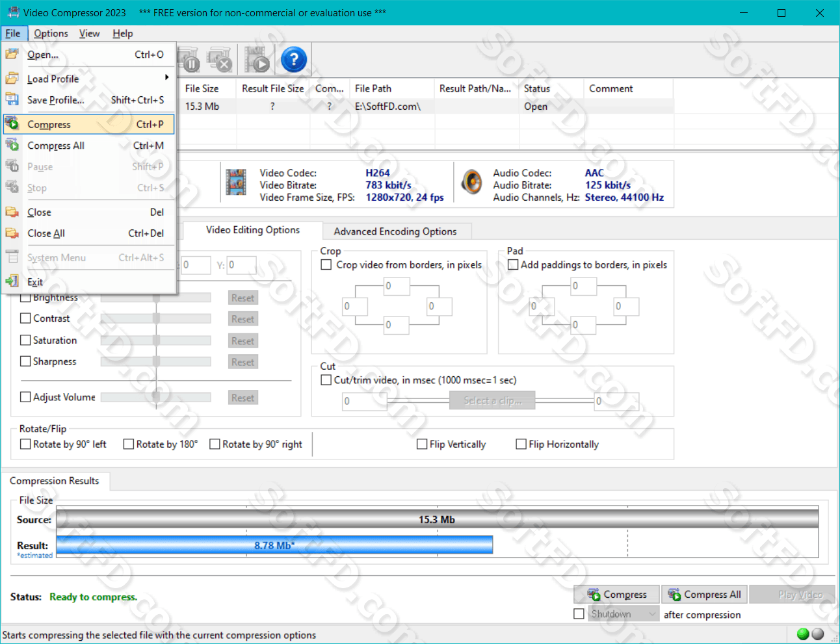Choose Open... from the File menu
This screenshot has height=644, width=840.
89,55
